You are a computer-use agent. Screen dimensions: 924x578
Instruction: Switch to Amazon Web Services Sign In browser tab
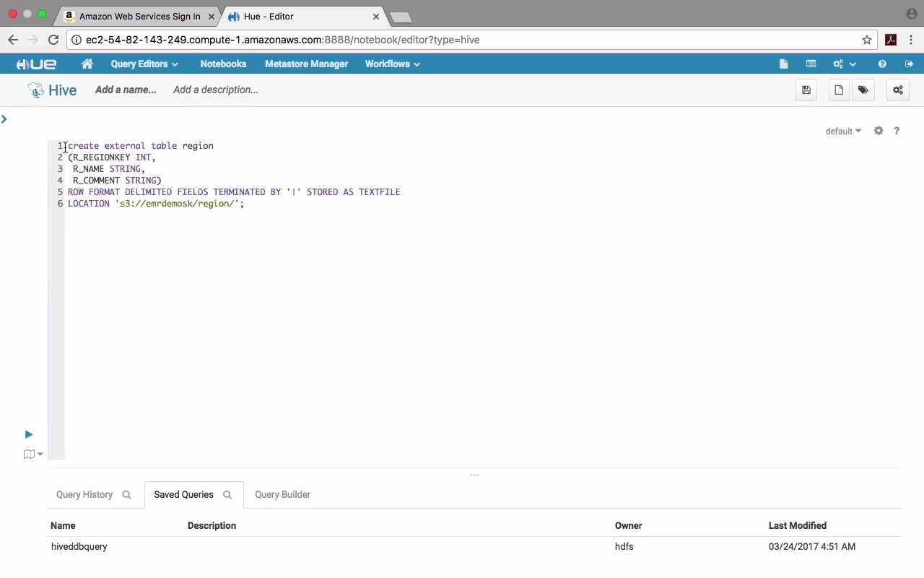click(x=139, y=16)
